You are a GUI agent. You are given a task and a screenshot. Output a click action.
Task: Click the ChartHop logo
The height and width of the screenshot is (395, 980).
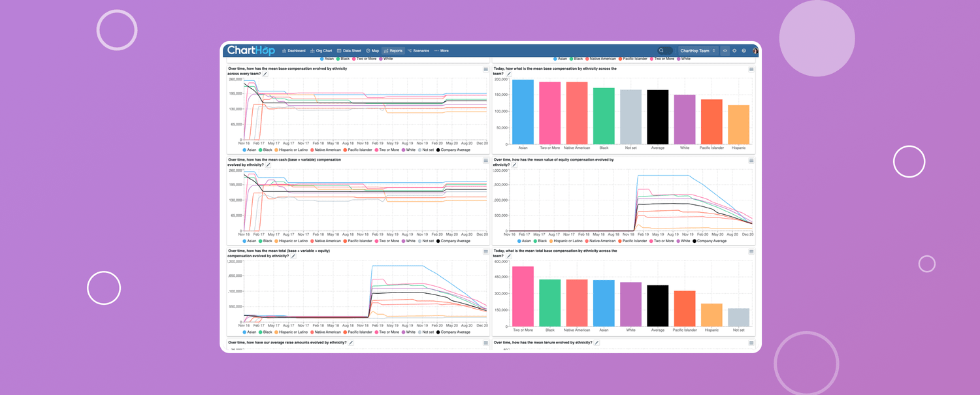click(251, 51)
